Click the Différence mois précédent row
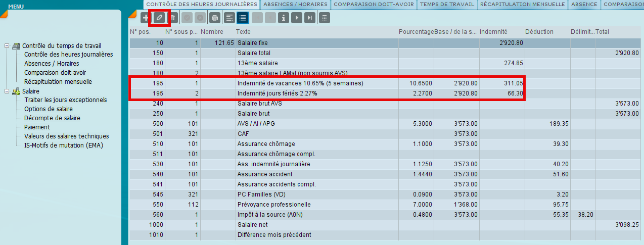This screenshot has width=644, height=245. [x=385, y=235]
